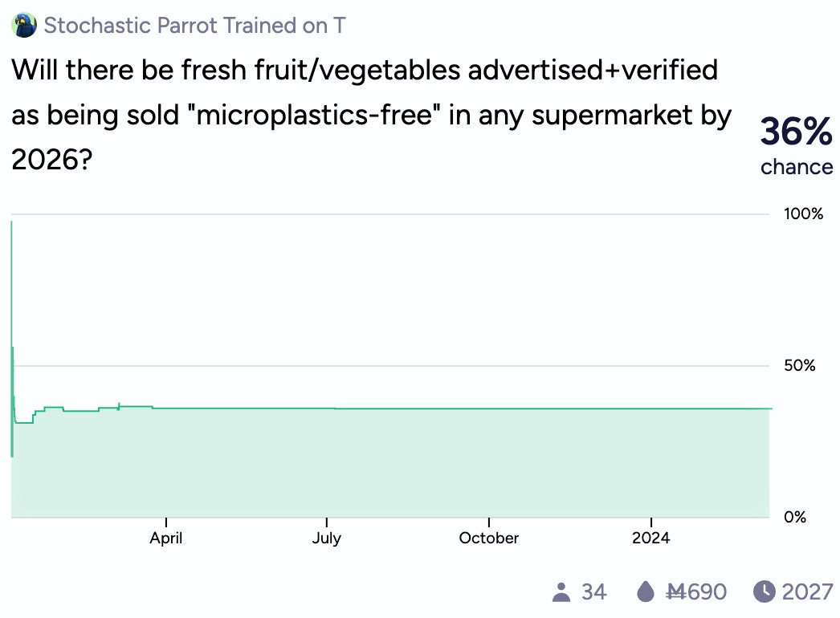Click the 2027 closing year
This screenshot has width=840, height=618.
click(807, 592)
